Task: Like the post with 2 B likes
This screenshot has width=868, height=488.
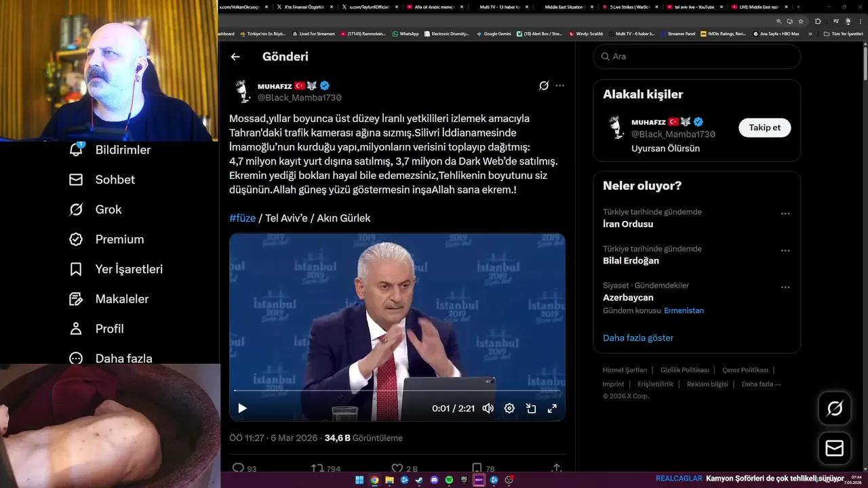Action: [x=397, y=468]
